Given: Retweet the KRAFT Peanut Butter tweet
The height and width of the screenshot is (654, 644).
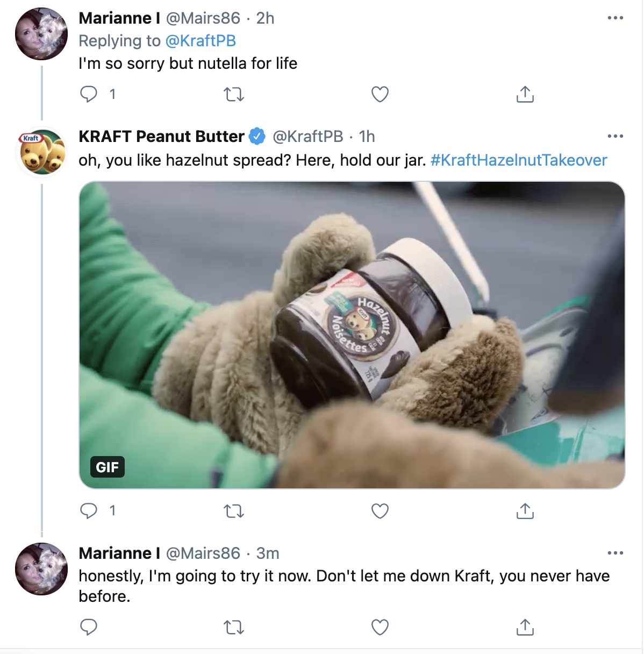Looking at the screenshot, I should tap(234, 511).
